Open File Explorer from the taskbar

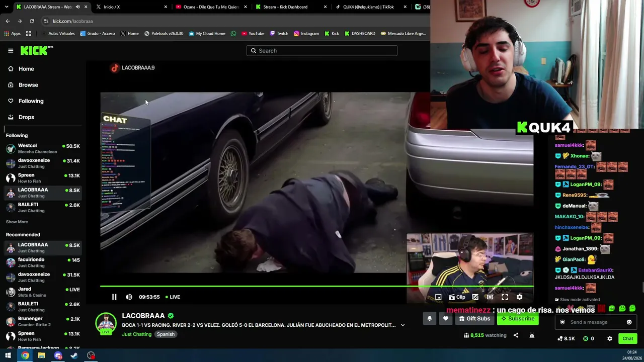pos(41,356)
